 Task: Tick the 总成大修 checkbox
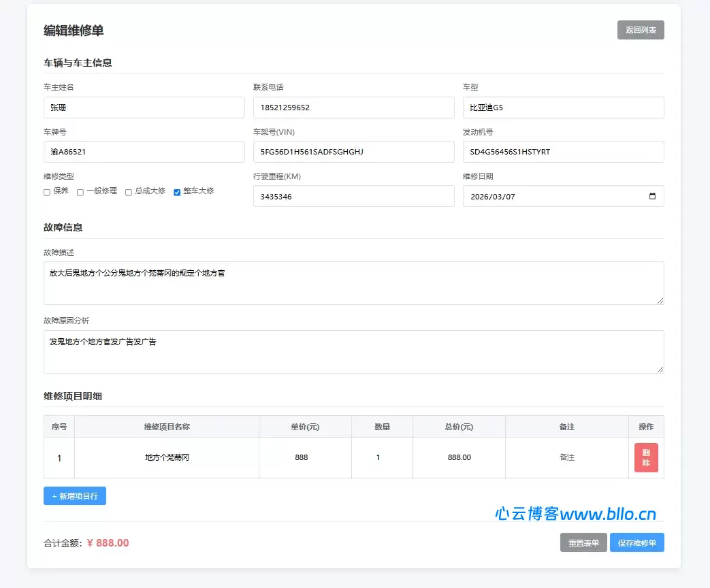128,193
